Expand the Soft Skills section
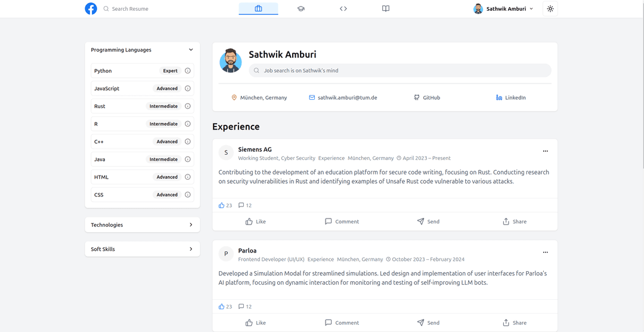The height and width of the screenshot is (332, 644). [142, 250]
